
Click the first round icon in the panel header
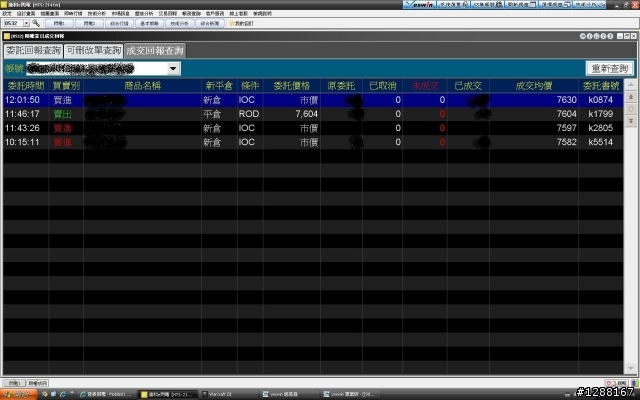pyautogui.click(x=583, y=36)
